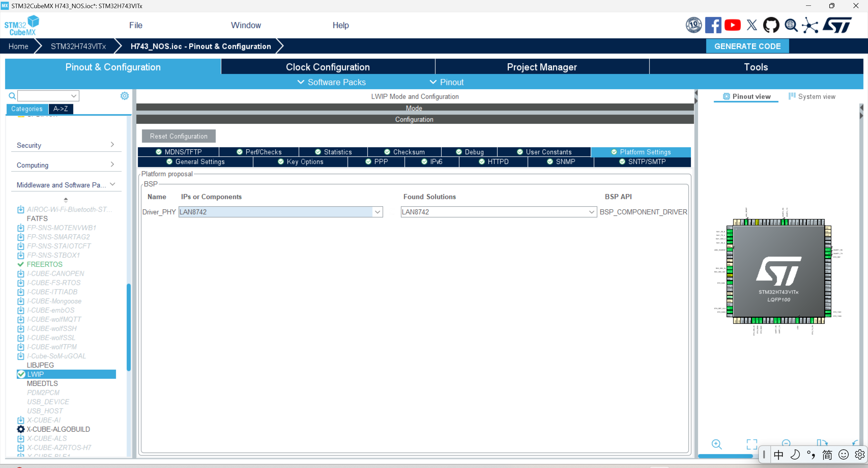The width and height of the screenshot is (868, 468).
Task: Click the ST logo in header
Action: (x=837, y=25)
